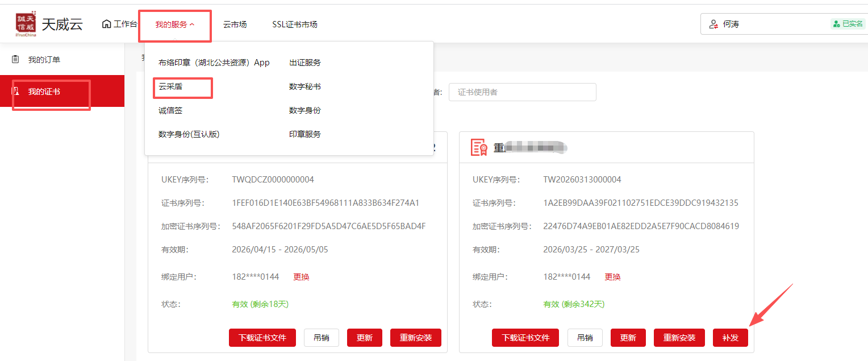Click the 我的订单 clipboard icon
The image size is (868, 361).
tap(15, 59)
